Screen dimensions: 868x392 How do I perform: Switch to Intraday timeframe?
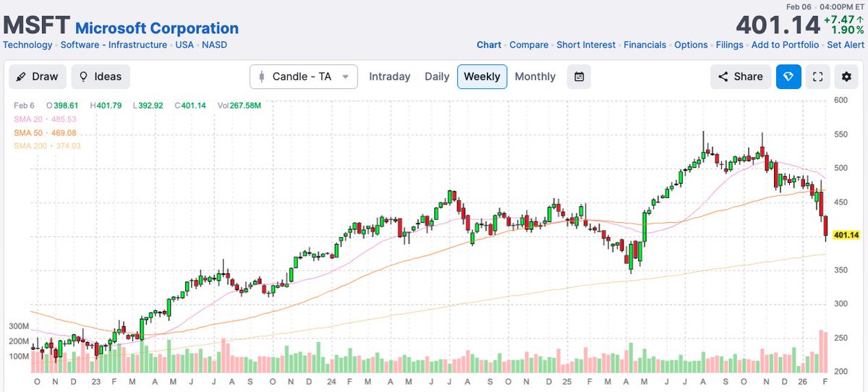point(389,77)
